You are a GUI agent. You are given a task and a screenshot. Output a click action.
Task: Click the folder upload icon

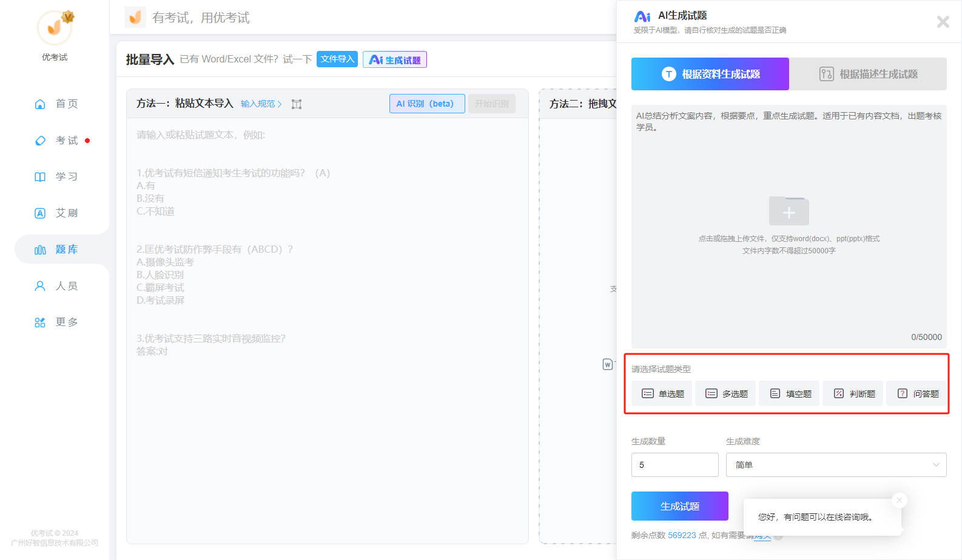[x=789, y=211]
